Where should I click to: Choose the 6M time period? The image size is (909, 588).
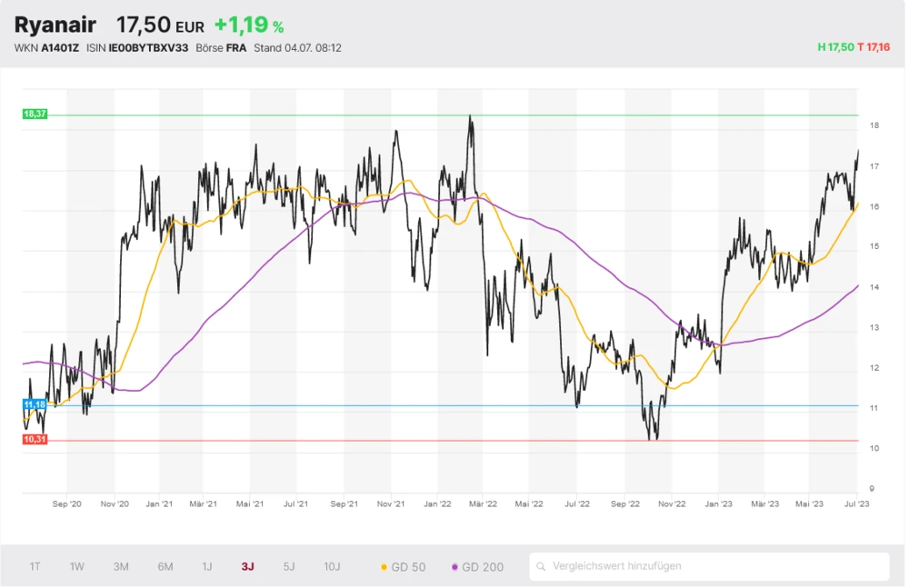[165, 566]
